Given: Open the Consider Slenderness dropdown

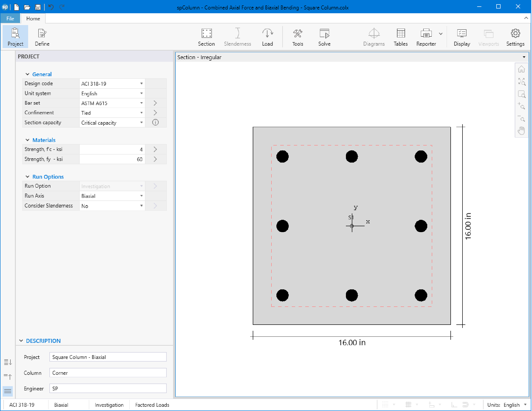Looking at the screenshot, I should [141, 206].
